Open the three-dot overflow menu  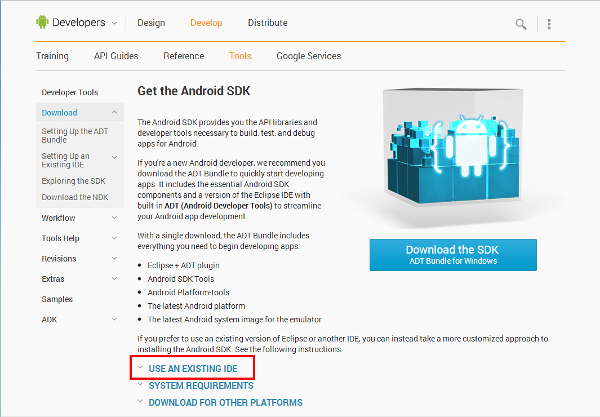tap(549, 24)
